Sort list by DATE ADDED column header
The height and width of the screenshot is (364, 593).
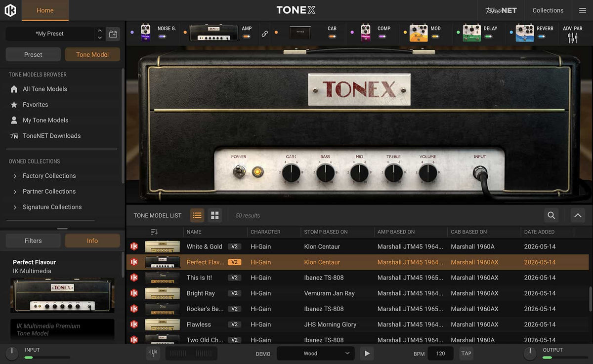(x=539, y=232)
